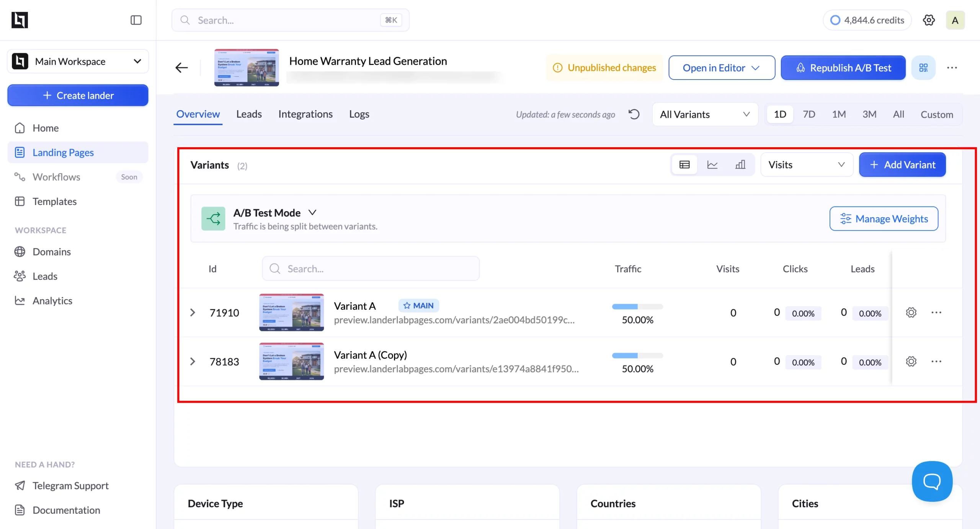Select the 1M time range

[x=839, y=114]
